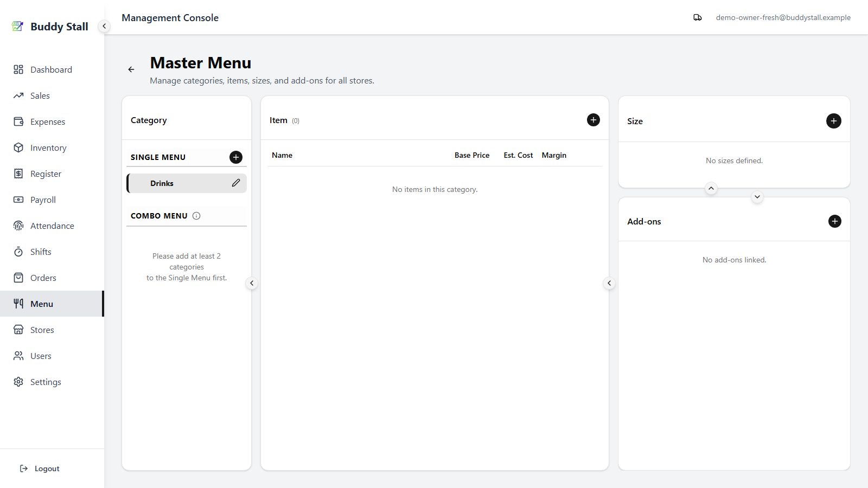Click the Payroll banknote icon

click(x=18, y=200)
